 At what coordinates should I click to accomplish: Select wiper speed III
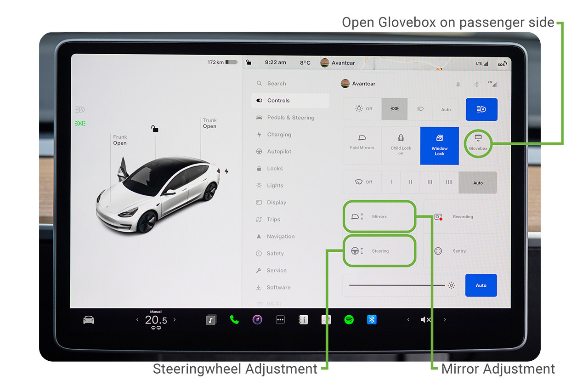(430, 182)
